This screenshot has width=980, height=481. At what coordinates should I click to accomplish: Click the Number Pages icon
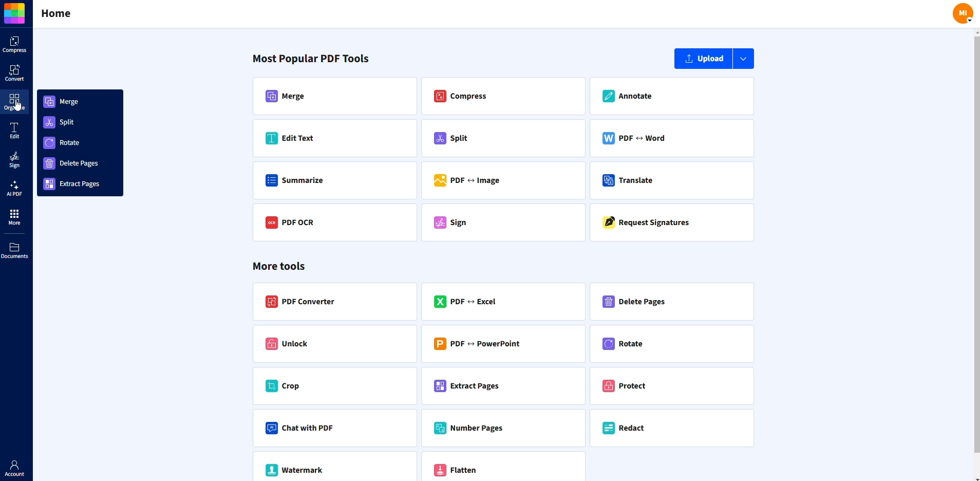point(440,428)
